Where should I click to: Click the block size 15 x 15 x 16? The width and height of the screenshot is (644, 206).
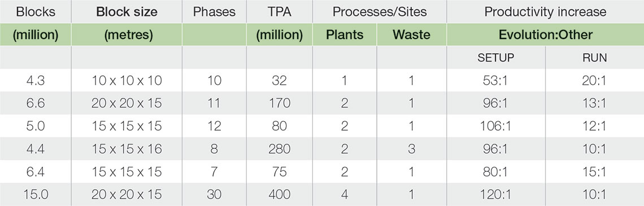(x=127, y=148)
